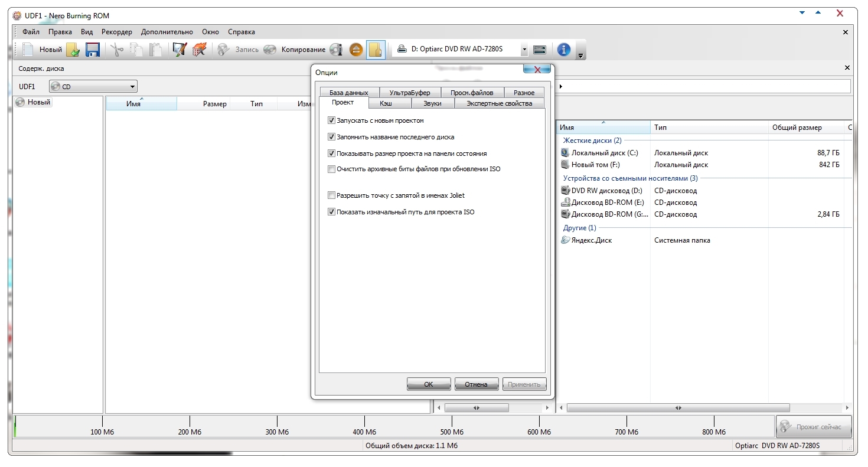
Task: Expand the browser address path arrow
Action: tap(561, 87)
